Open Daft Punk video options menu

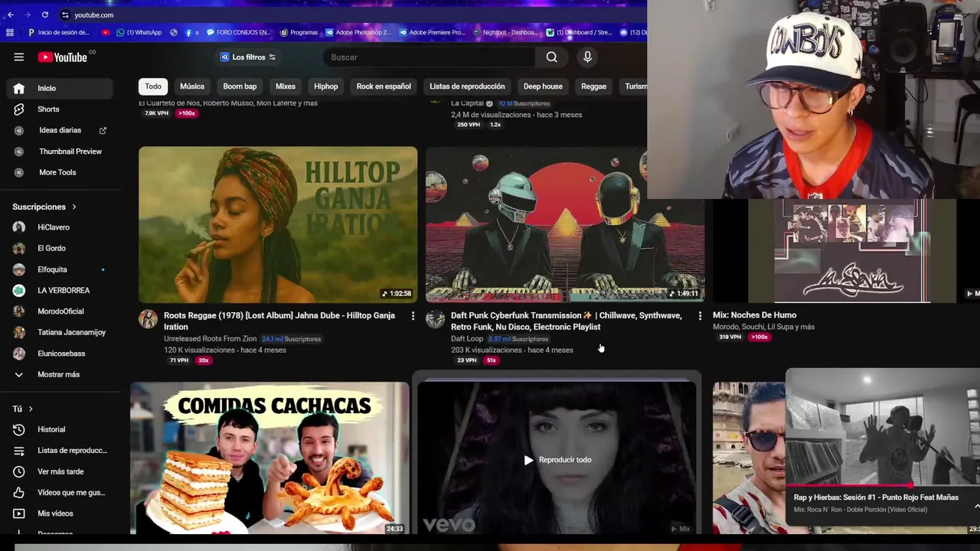pyautogui.click(x=700, y=316)
